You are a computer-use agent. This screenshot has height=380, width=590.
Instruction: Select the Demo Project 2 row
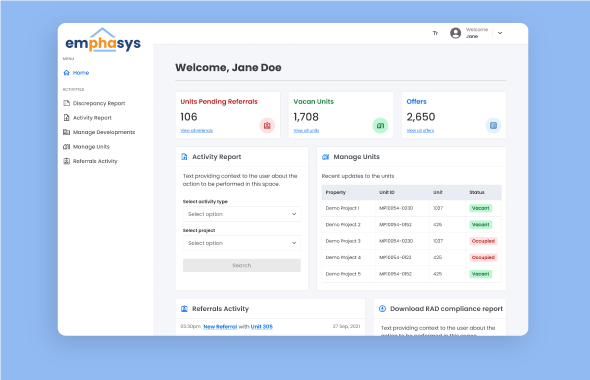pyautogui.click(x=412, y=225)
